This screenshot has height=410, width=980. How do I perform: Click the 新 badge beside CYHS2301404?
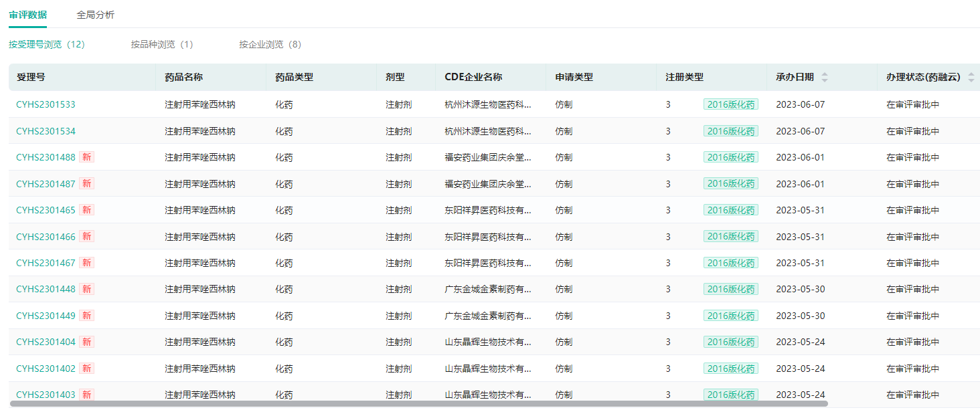pos(86,342)
